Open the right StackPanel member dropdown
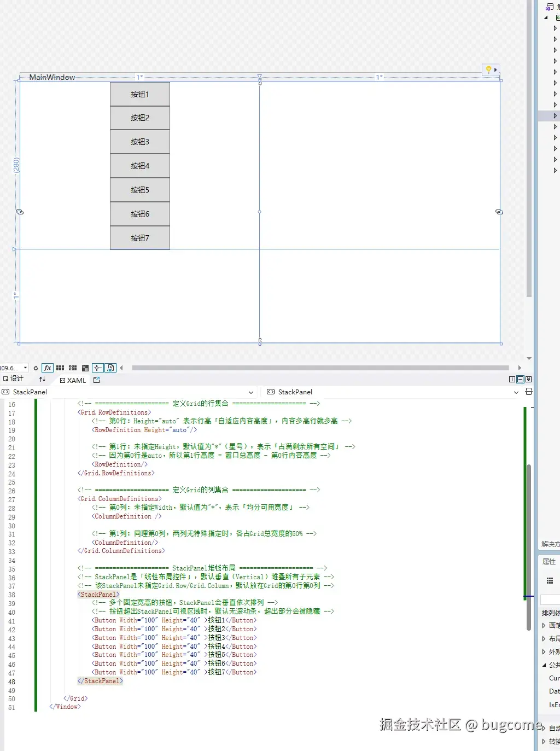The width and height of the screenshot is (560, 751). [x=516, y=392]
